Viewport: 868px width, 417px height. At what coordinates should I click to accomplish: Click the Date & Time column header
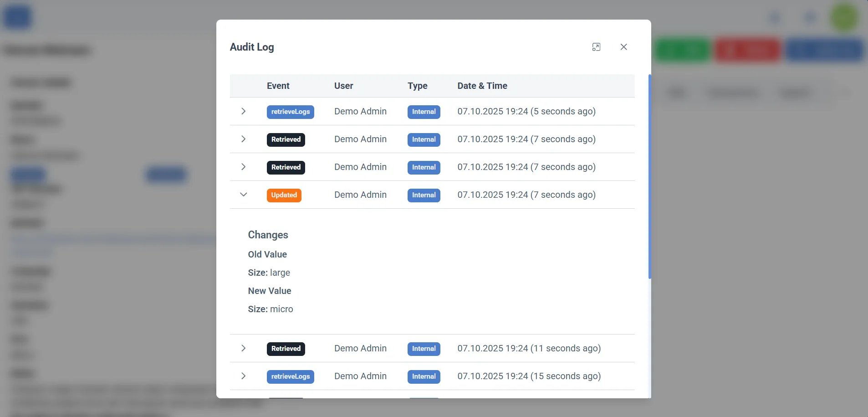pos(482,86)
